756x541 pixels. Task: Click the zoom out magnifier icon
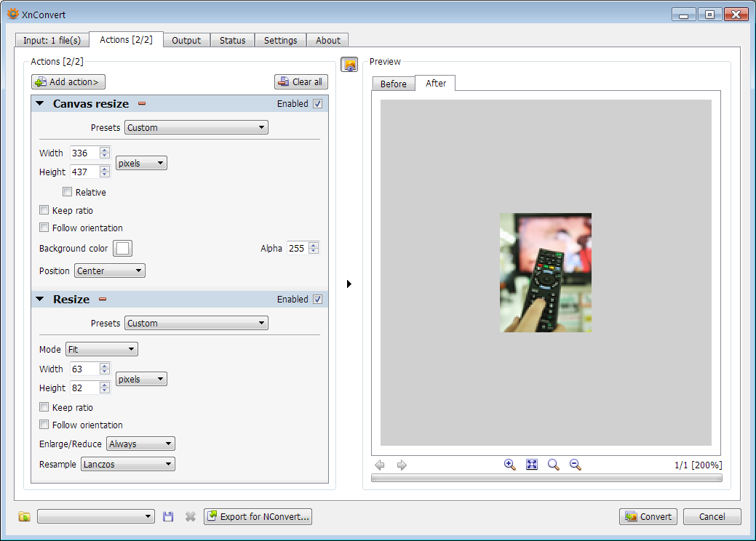575,465
